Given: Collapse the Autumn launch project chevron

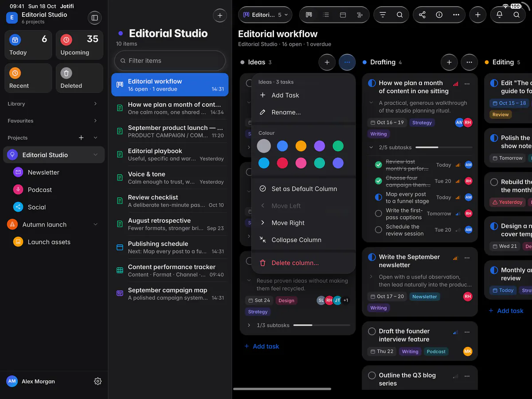Looking at the screenshot, I should (95, 224).
